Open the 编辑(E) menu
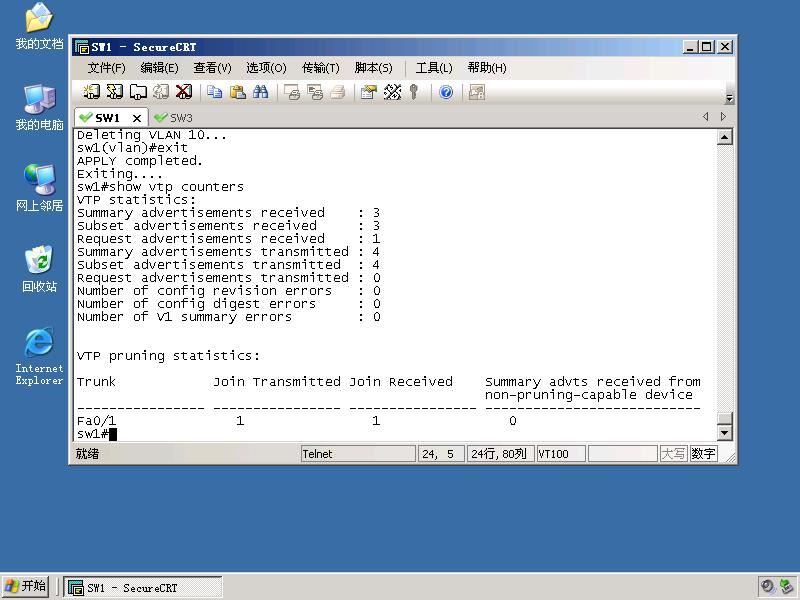The image size is (800, 600). [x=159, y=68]
